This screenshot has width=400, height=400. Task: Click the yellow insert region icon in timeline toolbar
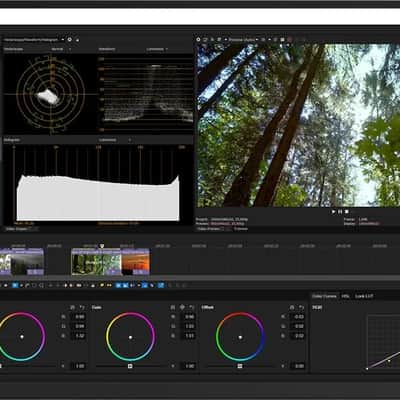109,285
